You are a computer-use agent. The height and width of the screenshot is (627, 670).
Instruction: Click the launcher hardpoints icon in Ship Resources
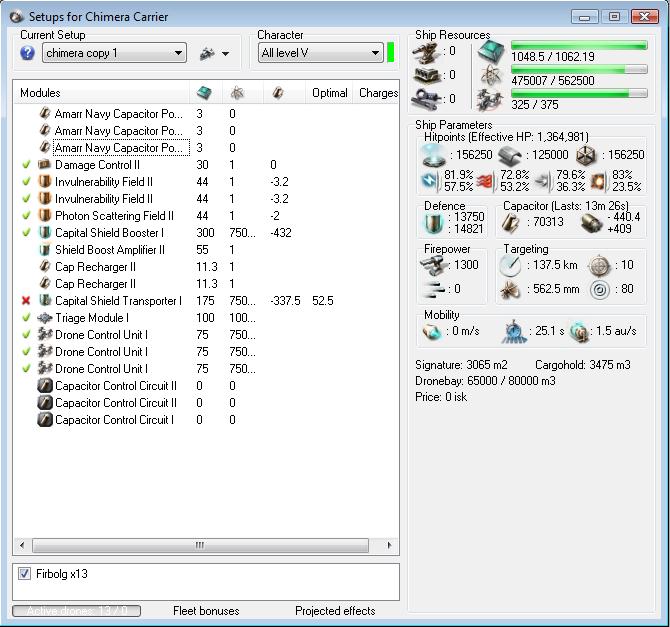[x=426, y=76]
